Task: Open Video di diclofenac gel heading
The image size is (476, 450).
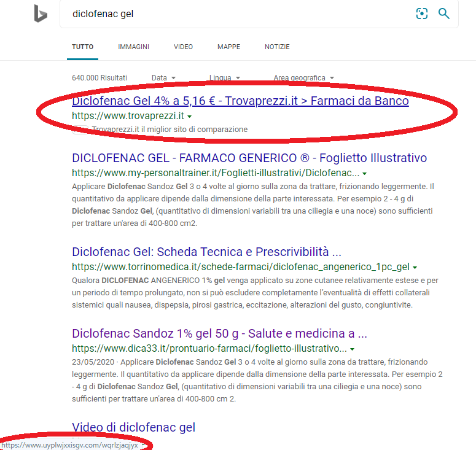Action: coord(133,427)
